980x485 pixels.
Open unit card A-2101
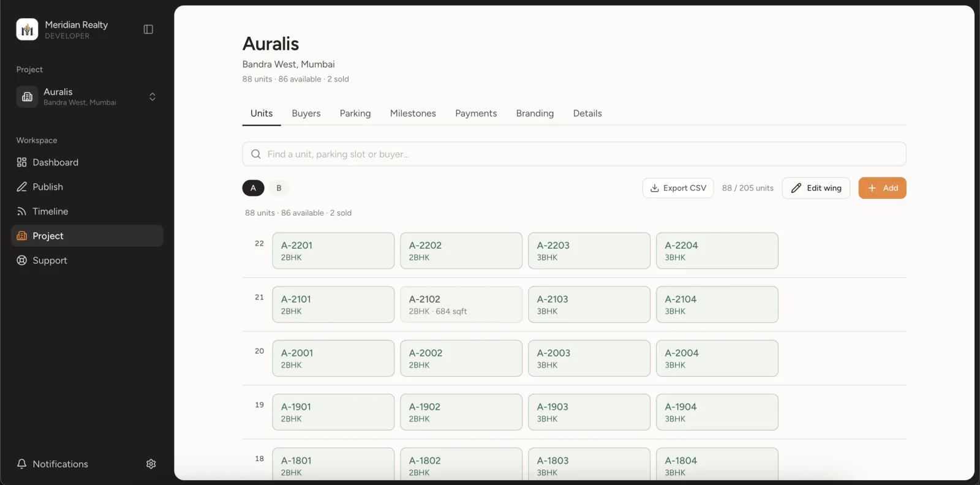pyautogui.click(x=333, y=304)
